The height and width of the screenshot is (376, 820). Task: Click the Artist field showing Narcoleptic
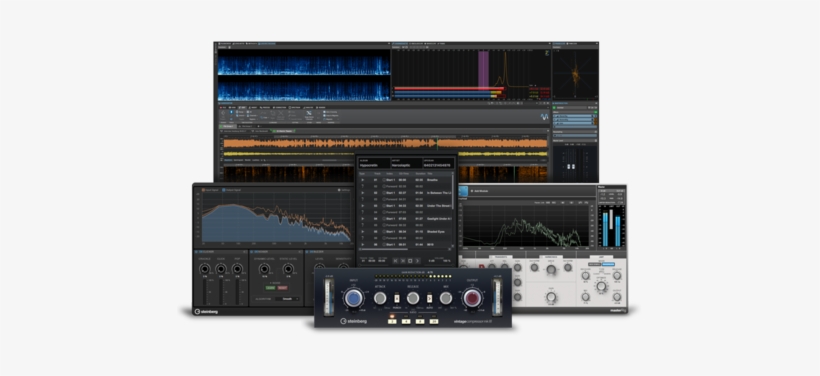click(406, 164)
